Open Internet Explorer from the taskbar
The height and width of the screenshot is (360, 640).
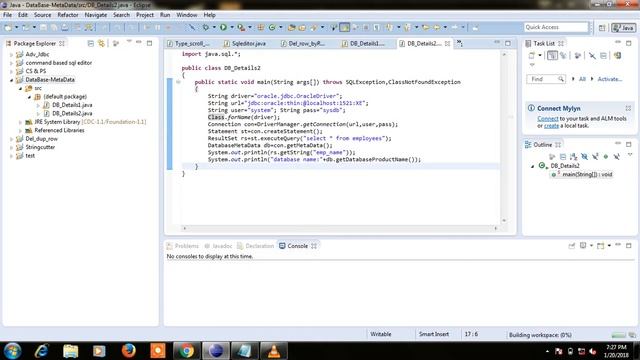(x=41, y=351)
